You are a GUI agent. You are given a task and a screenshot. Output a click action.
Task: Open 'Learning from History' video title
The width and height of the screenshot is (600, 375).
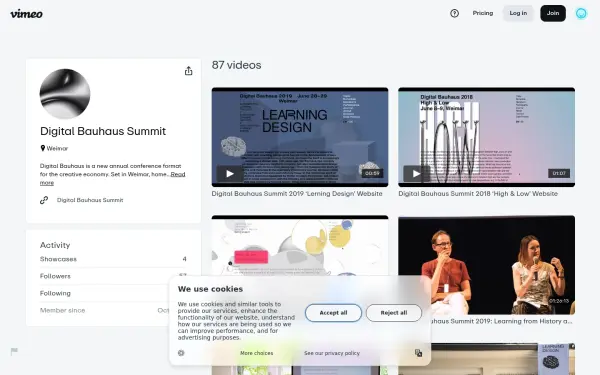(x=501, y=321)
